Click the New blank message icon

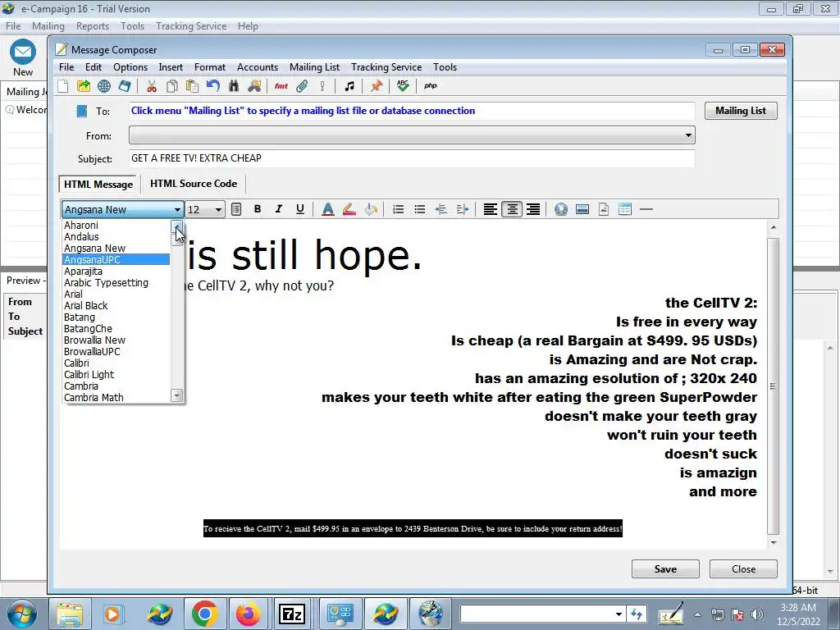[x=63, y=86]
